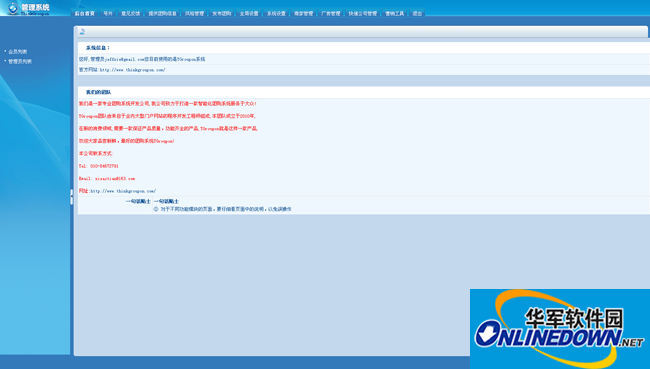This screenshot has width=650, height=369.
Task: Click the 系统信息 section heading
Action: pos(98,48)
